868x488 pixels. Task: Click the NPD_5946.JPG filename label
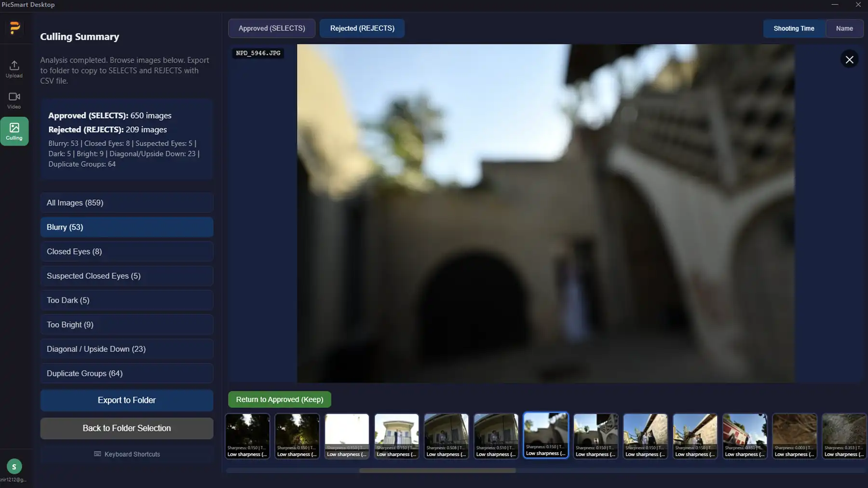coord(258,53)
